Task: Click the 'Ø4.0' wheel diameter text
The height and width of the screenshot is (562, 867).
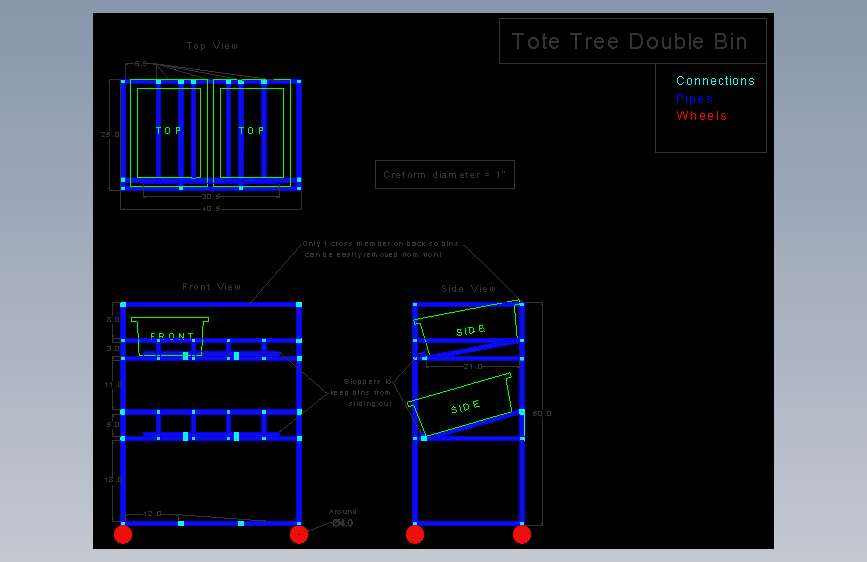Action: click(343, 523)
